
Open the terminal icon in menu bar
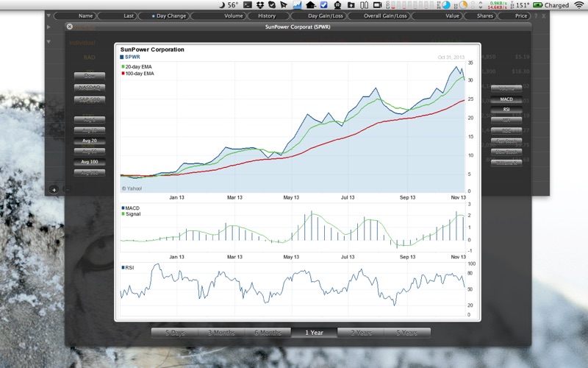pyautogui.click(x=248, y=5)
